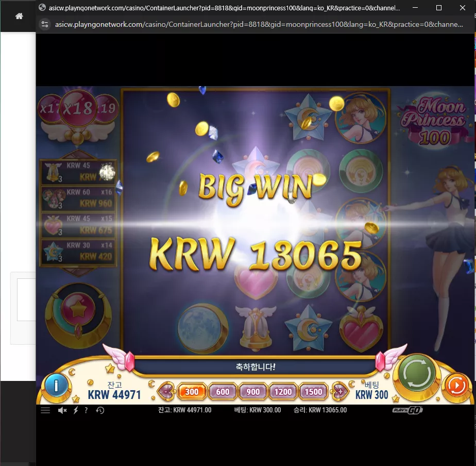Screen dimensions: 476x466
Task: Click the bottom-right heart symbol
Action: (361, 329)
